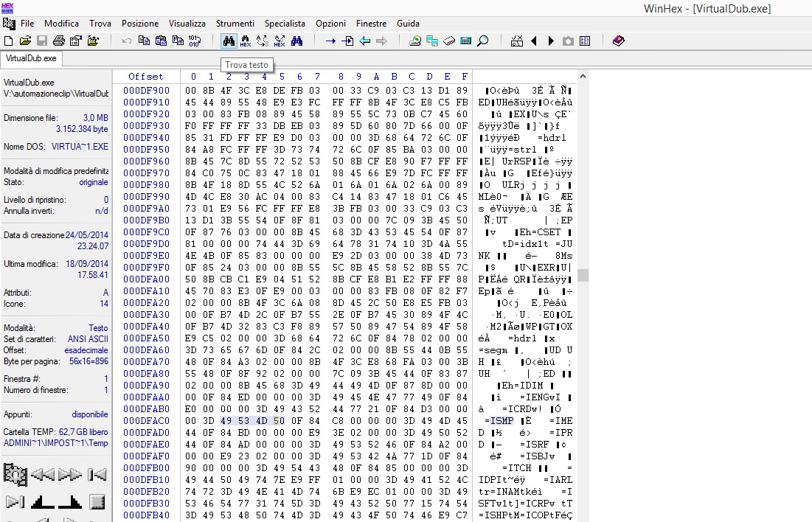
Task: Click the grayed-out Save floppy disk icon
Action: (x=42, y=41)
